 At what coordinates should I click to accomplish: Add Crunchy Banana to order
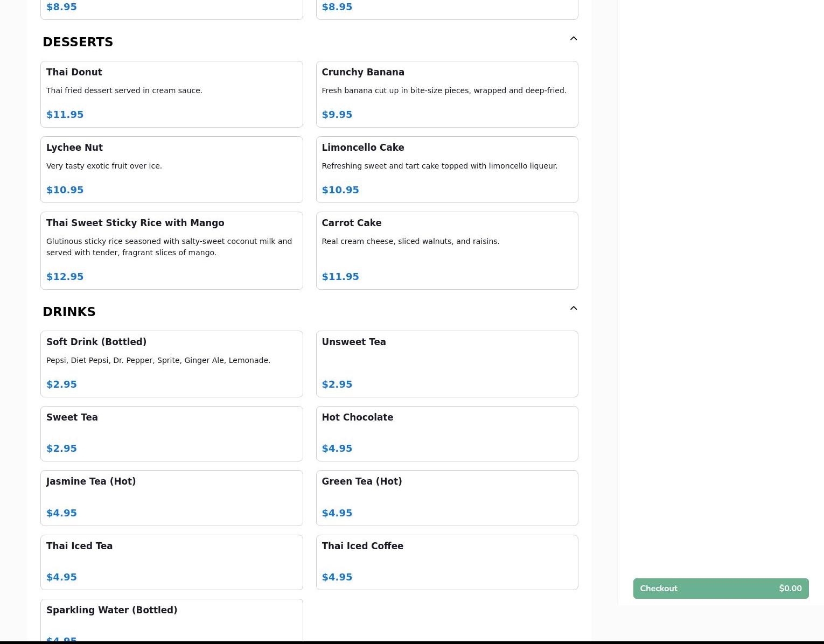(x=446, y=94)
